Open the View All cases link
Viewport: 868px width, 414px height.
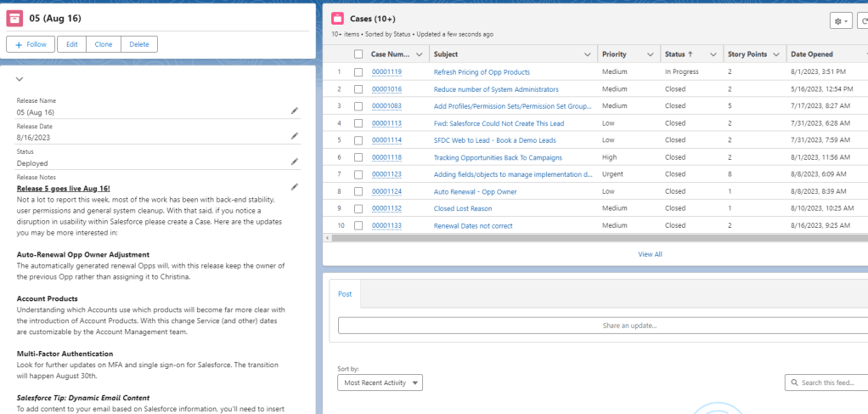coord(650,254)
